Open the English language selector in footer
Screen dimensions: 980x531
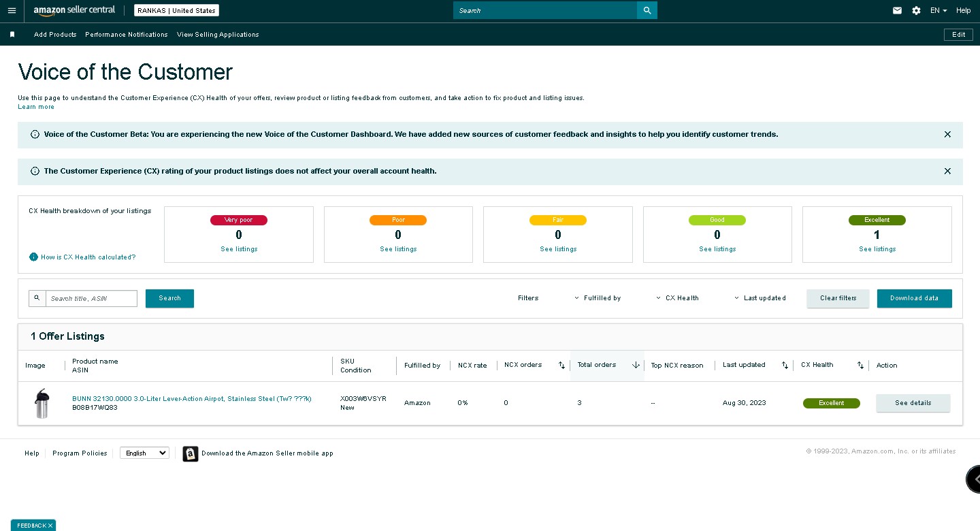144,453
